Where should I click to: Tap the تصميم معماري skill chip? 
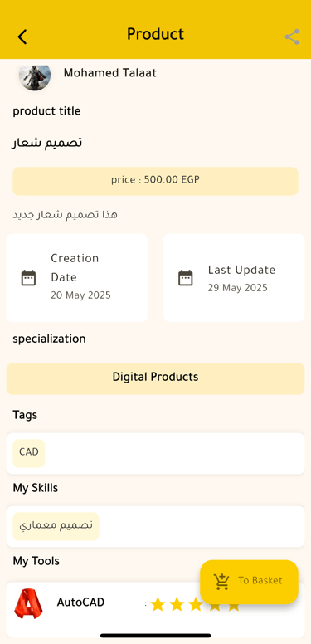tap(56, 526)
